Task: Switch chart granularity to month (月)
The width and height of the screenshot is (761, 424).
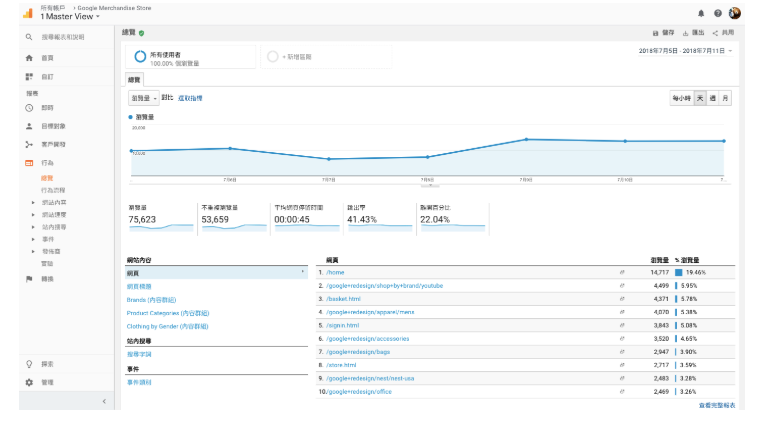Action: [725, 98]
